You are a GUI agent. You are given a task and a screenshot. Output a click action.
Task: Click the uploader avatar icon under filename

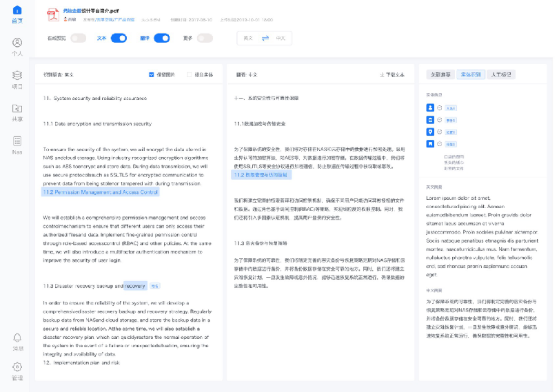click(x=65, y=19)
